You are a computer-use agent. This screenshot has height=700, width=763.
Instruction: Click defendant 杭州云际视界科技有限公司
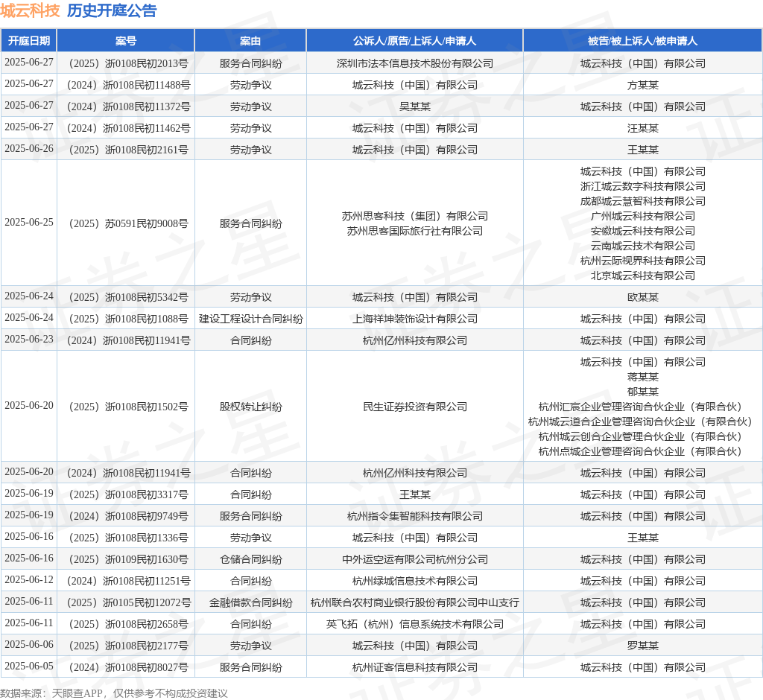pos(642,261)
